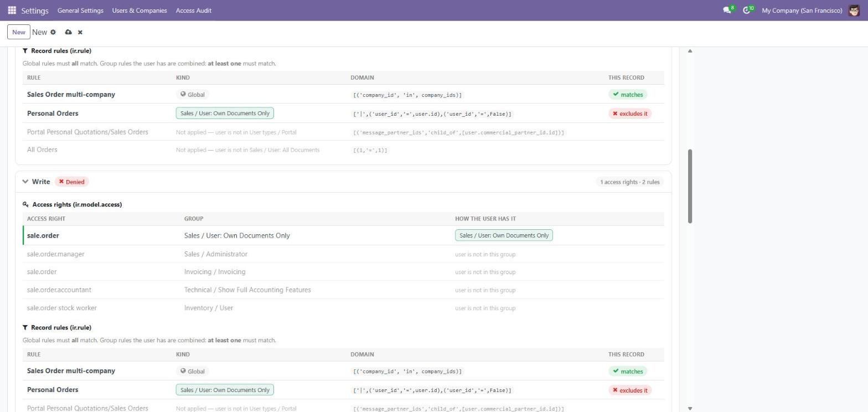The width and height of the screenshot is (868, 412).
Task: Click the Sales / Administrator group
Action: [216, 254]
